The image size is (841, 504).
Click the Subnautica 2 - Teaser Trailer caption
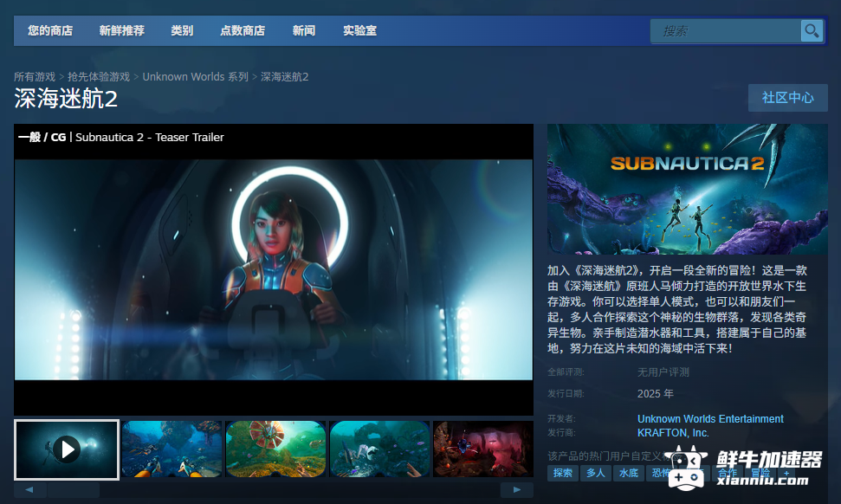[x=150, y=138]
